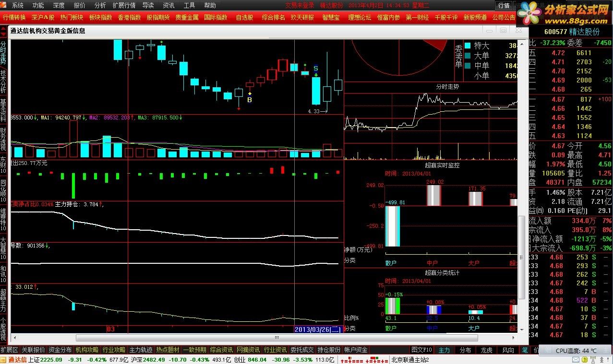This screenshot has width=613, height=364.
Task: Click the 通达信 logo in status bar
Action: tap(13, 360)
